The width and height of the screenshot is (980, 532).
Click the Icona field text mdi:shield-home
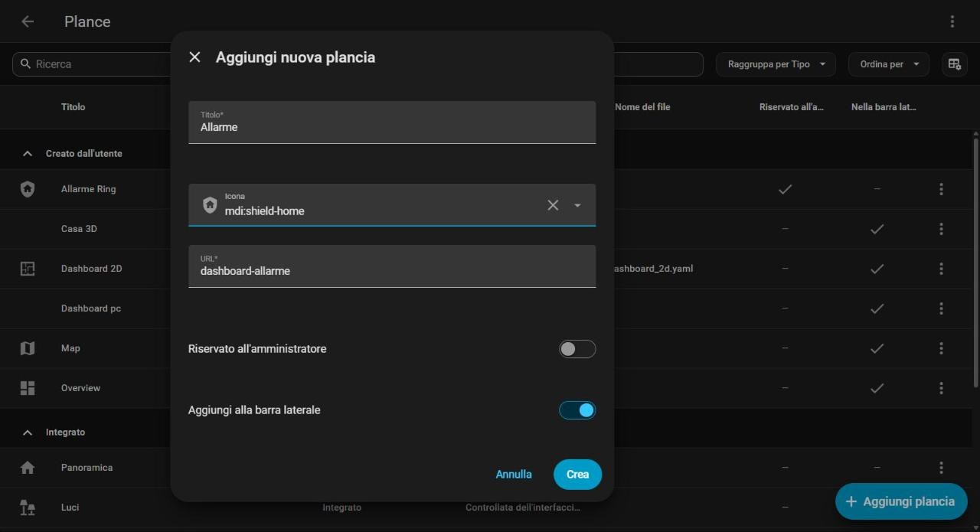[x=264, y=211]
